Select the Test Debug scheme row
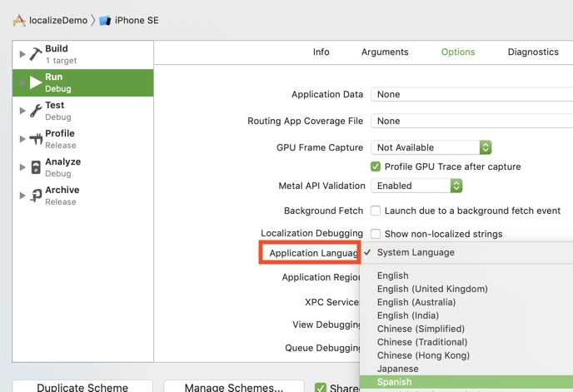This screenshot has width=573, height=392. click(83, 111)
